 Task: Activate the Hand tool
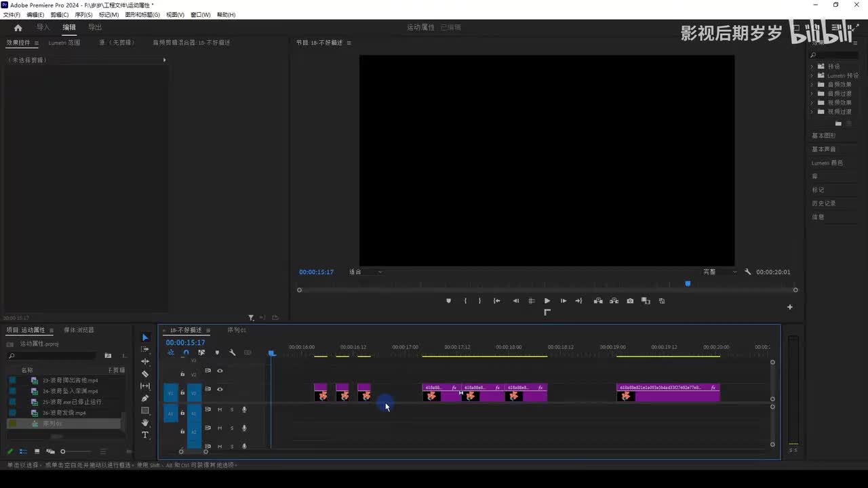[x=145, y=423]
